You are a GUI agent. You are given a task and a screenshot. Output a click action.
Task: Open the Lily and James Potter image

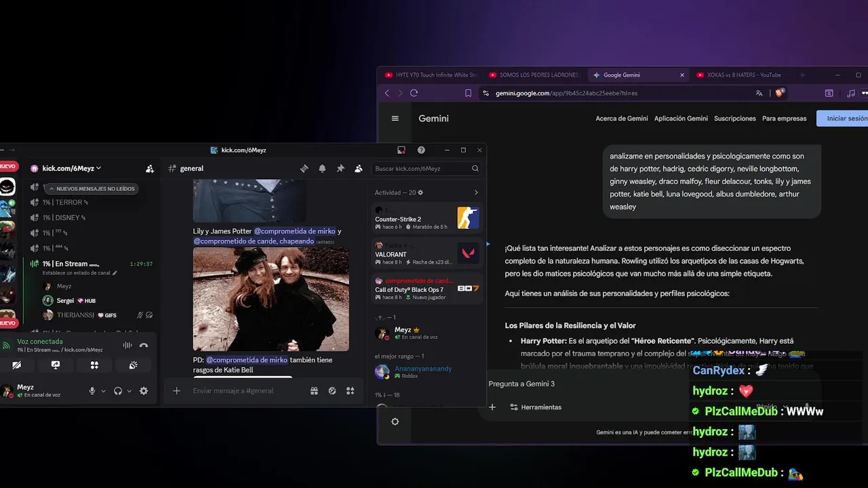point(271,299)
